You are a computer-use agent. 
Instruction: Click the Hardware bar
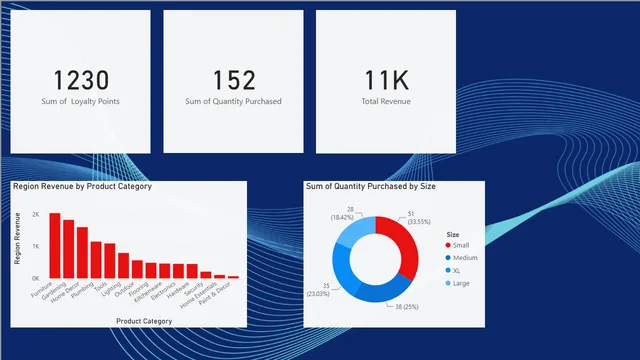pos(192,271)
